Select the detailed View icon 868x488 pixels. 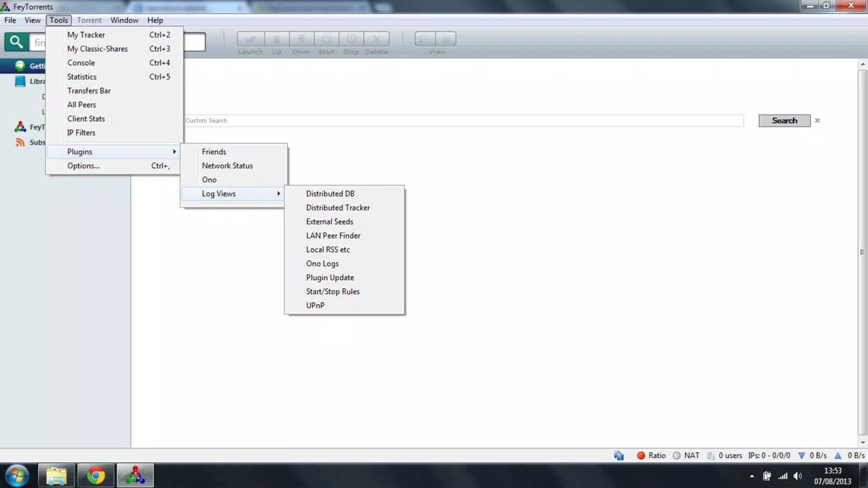[x=446, y=39]
